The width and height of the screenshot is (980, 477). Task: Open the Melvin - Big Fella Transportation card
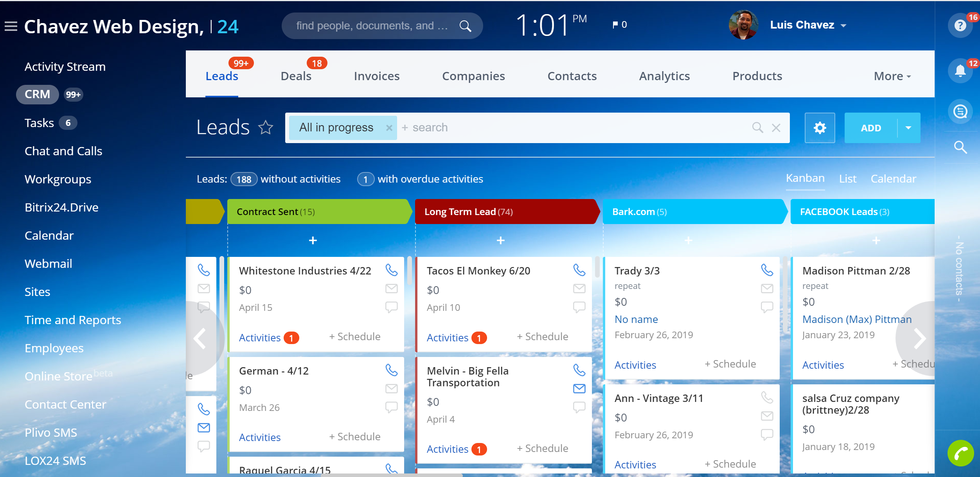467,377
